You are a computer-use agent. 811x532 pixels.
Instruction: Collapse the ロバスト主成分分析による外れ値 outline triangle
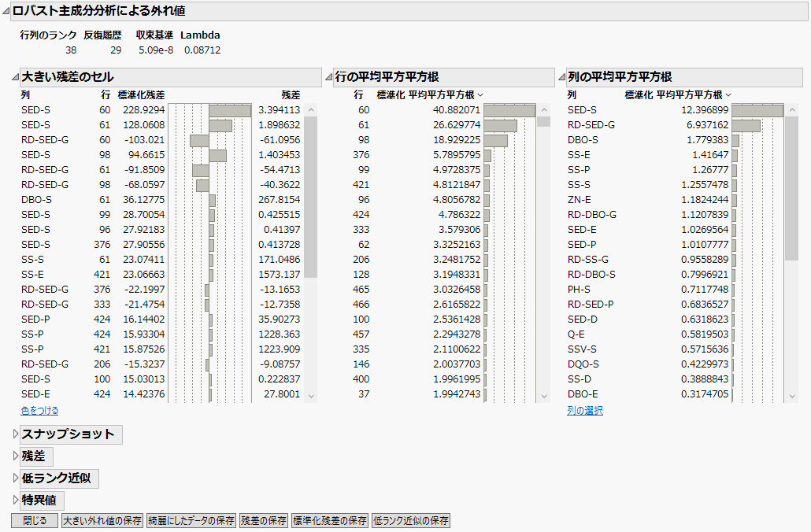(6, 11)
